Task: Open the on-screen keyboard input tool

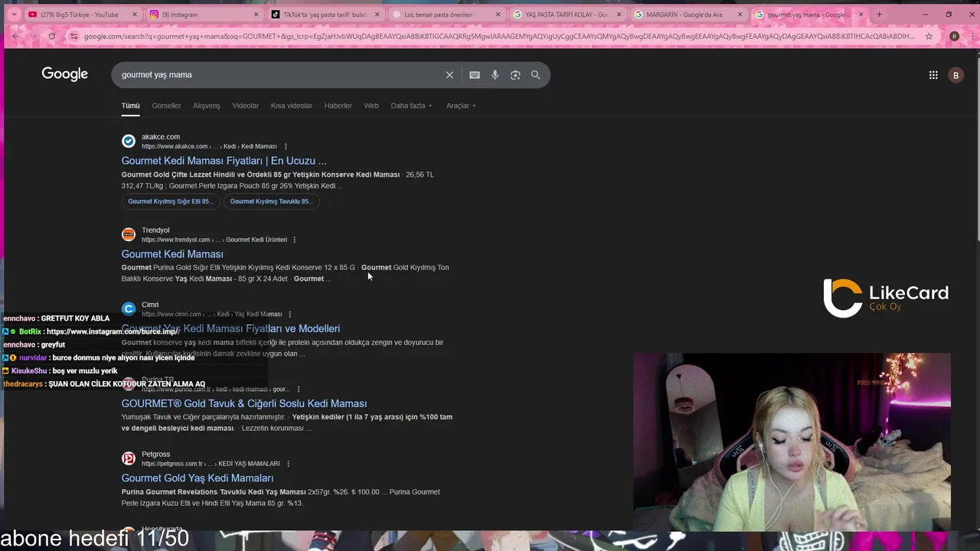Action: [x=475, y=75]
